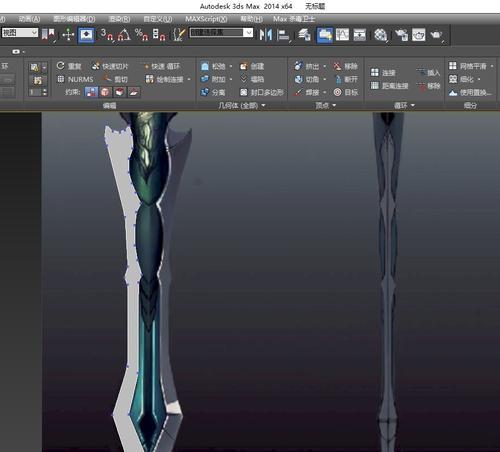The width and height of the screenshot is (500, 452).
Task: Toggle the highlighted select-and-manipulate icon
Action: (x=86, y=35)
